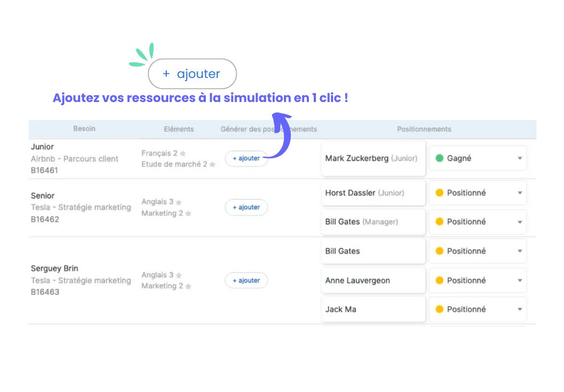564x392 pixels.
Task: Click 'Tesla - Stratégie marketing' in Serguey Brin row
Action: 81,280
